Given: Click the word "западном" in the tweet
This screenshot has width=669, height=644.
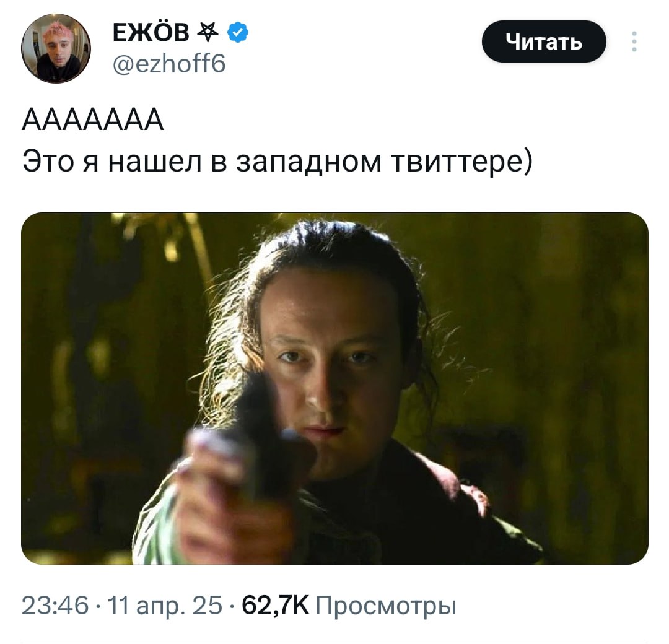Looking at the screenshot, I should [x=308, y=163].
